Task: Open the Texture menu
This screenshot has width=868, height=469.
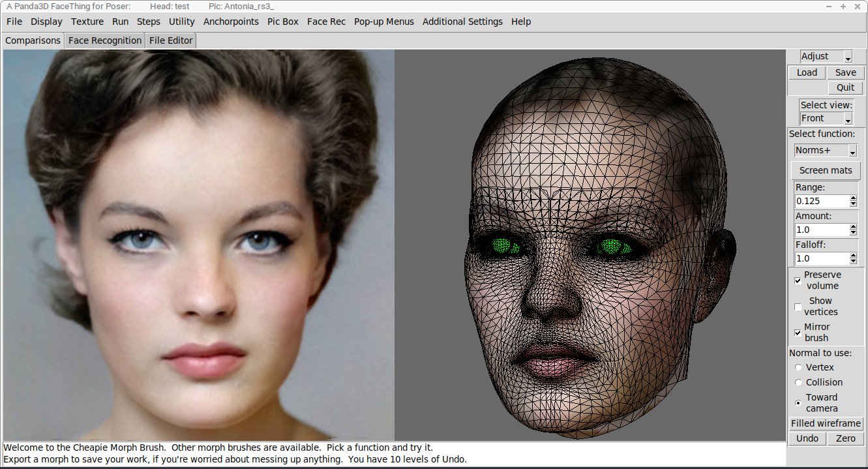Action: pos(87,22)
